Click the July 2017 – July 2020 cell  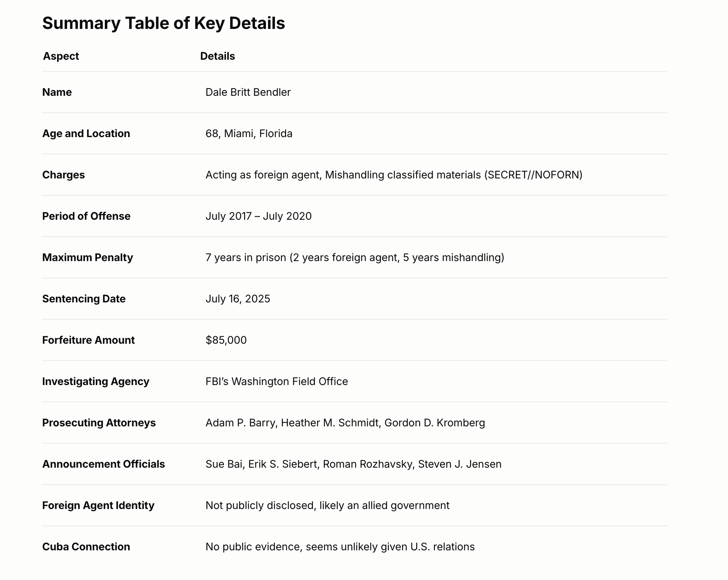click(258, 216)
